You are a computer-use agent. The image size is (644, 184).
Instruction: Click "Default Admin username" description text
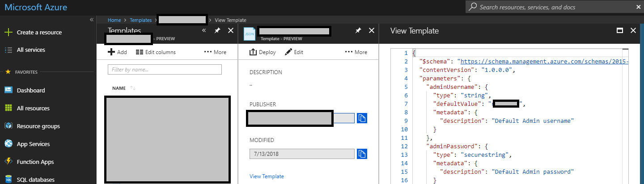533,121
